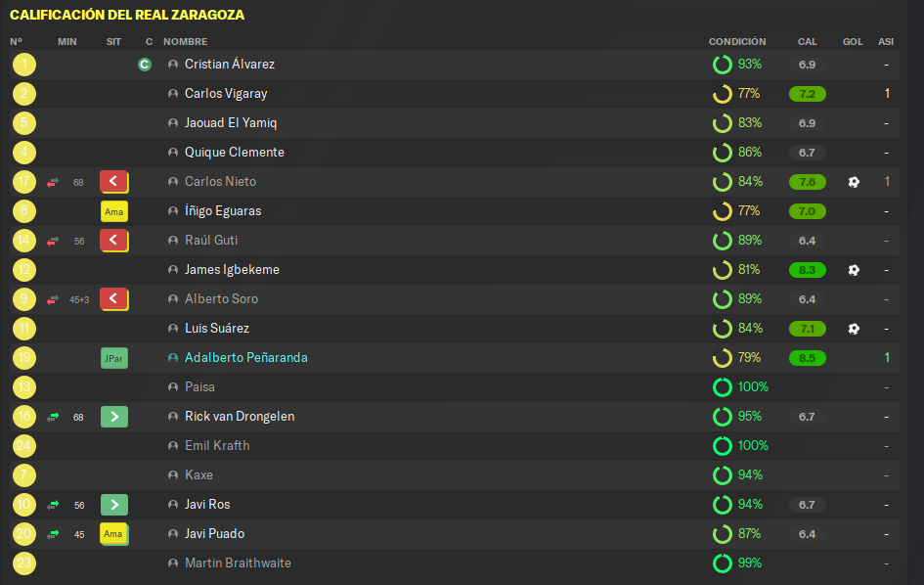Open Adalberto Peñaranda's player profile link
This screenshot has width=924, height=585.
tap(246, 357)
